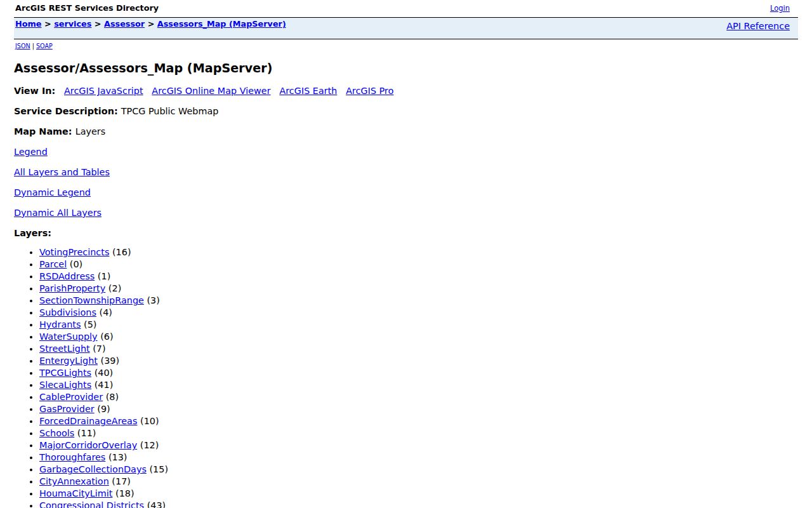Select the HoumaCityLimit layer link
The height and width of the screenshot is (508, 812).
pyautogui.click(x=76, y=493)
